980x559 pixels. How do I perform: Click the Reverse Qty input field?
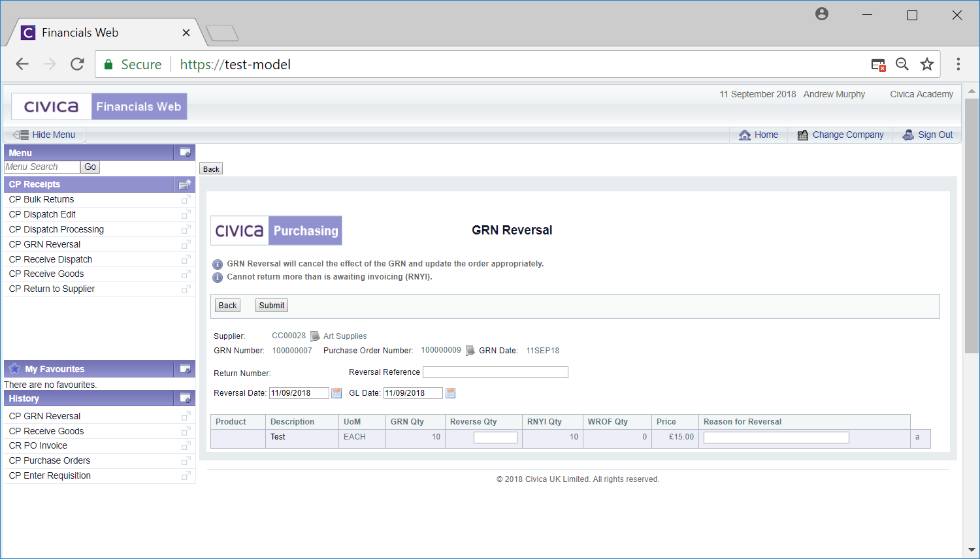click(495, 438)
